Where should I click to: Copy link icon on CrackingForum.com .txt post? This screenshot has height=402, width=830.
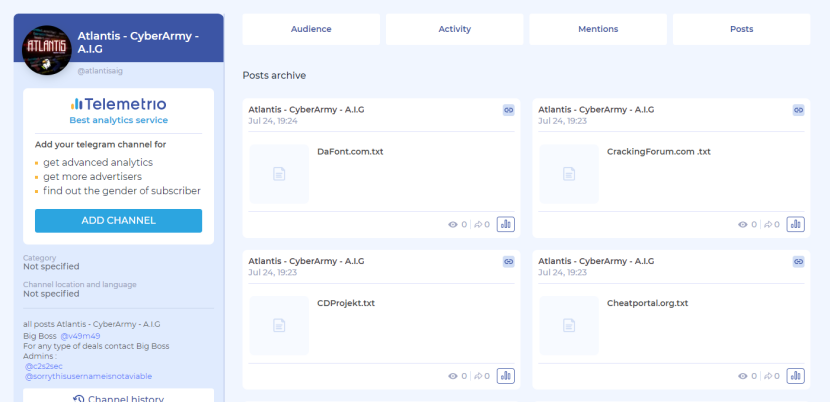798,110
